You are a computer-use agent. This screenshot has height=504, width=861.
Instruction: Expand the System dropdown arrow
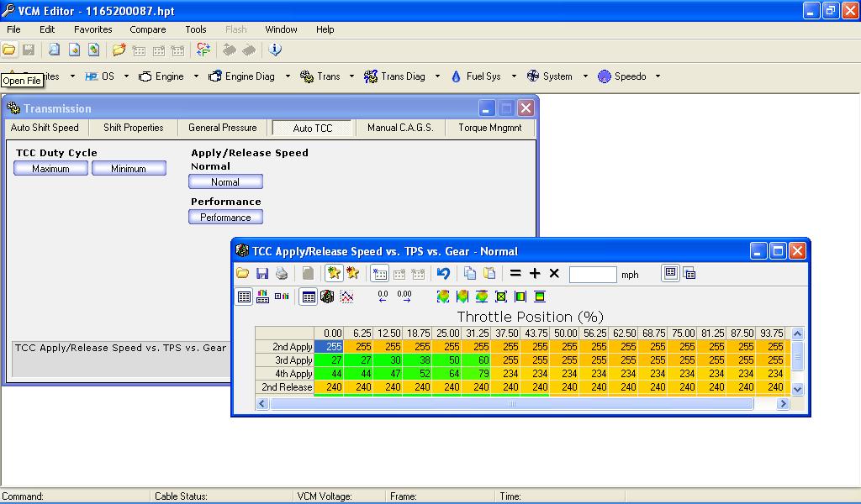(585, 76)
